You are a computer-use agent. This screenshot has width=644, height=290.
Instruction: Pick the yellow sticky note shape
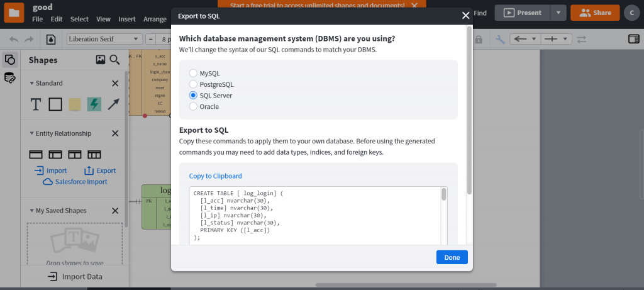75,104
